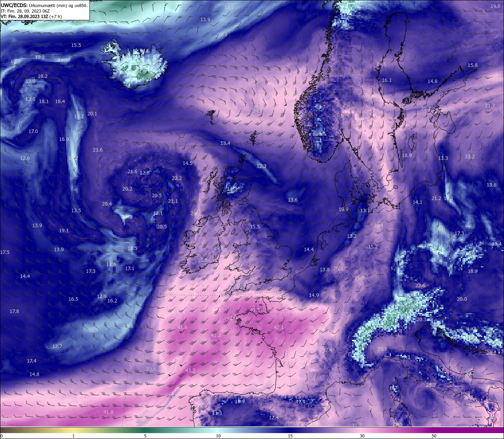Click the 19.1 value on the map
The width and height of the screenshot is (504, 439).
(x=64, y=231)
